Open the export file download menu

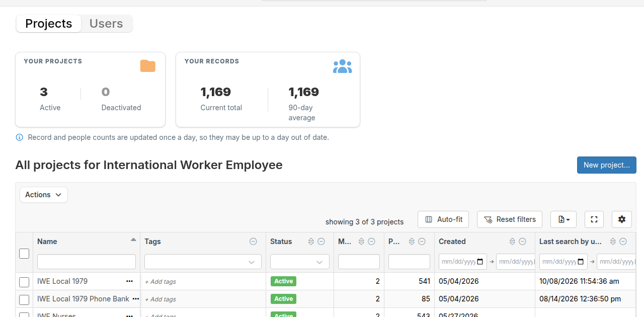point(563,219)
